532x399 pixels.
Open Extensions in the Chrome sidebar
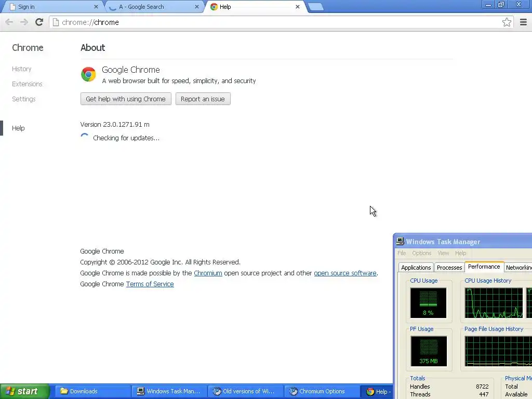(x=27, y=84)
